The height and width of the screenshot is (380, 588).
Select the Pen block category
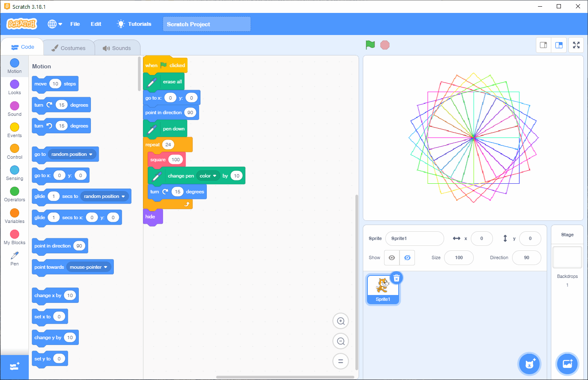(x=15, y=258)
